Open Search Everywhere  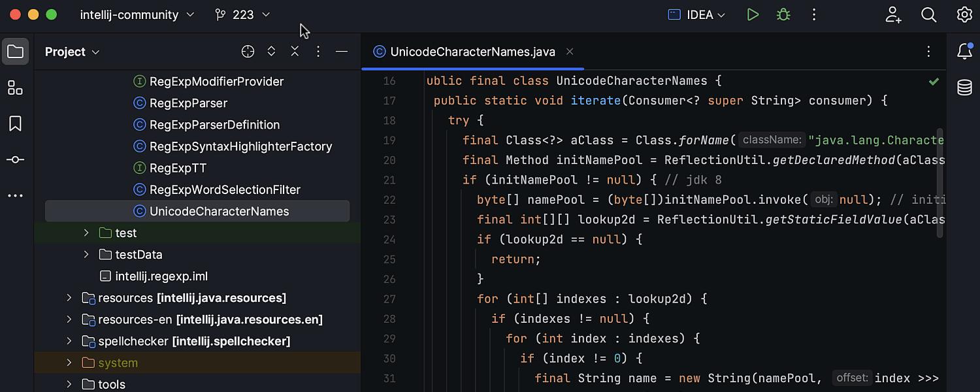[928, 14]
